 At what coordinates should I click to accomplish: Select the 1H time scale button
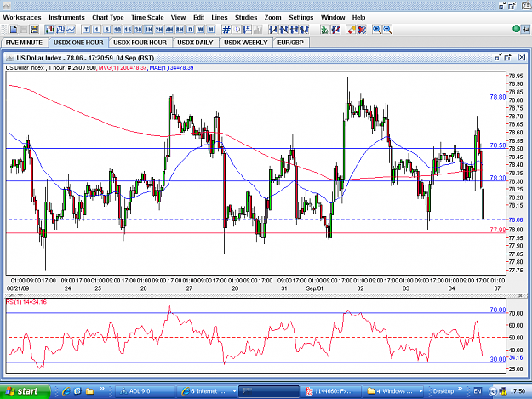[149, 30]
